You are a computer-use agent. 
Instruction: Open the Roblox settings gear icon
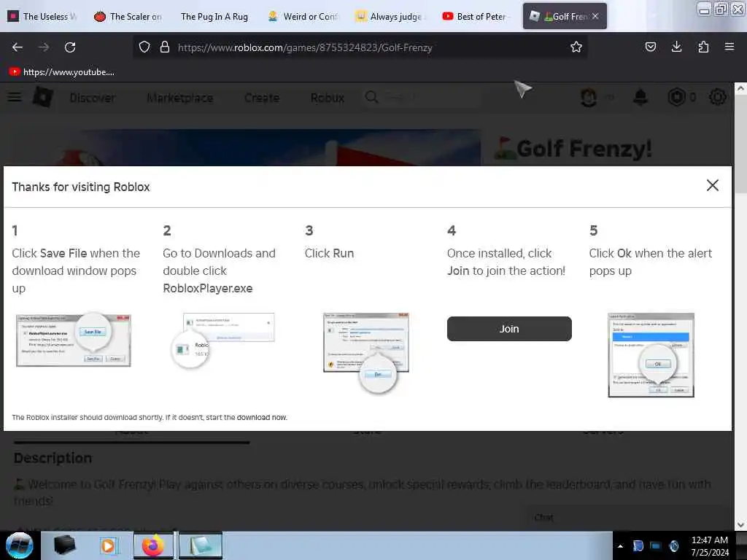pyautogui.click(x=718, y=97)
